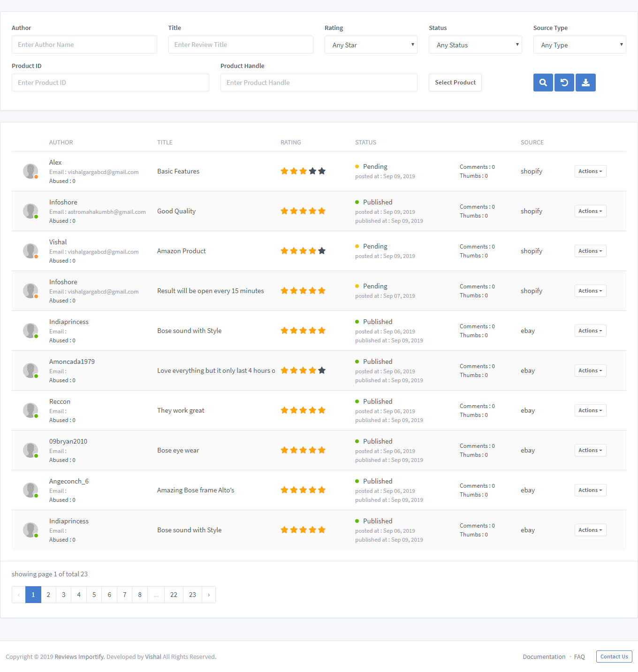Open the Source Type Any Type dropdown

[x=579, y=45]
